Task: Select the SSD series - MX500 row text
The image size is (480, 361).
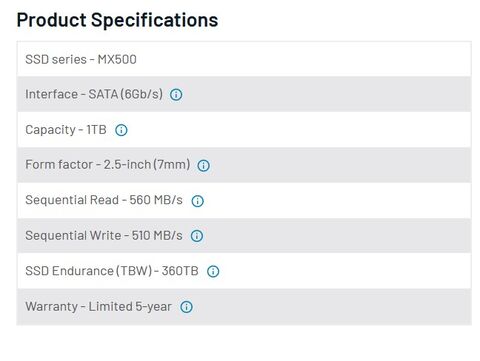Action: tap(81, 59)
